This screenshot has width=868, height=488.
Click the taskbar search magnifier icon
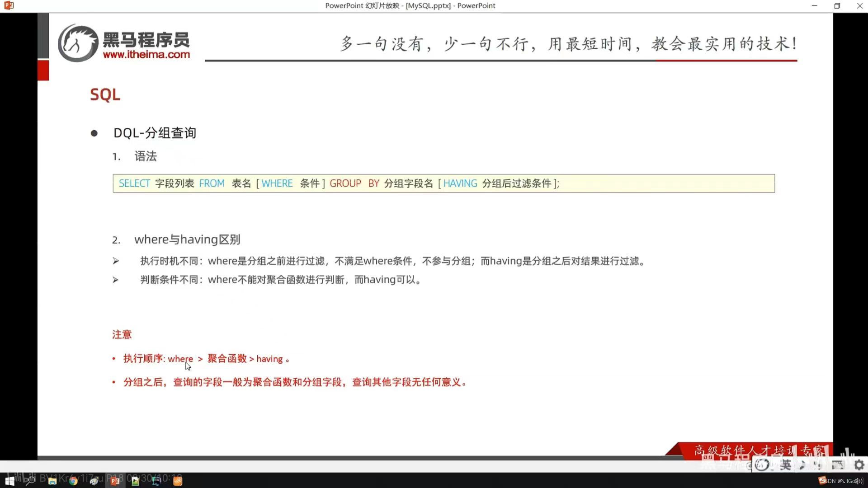pos(30,481)
